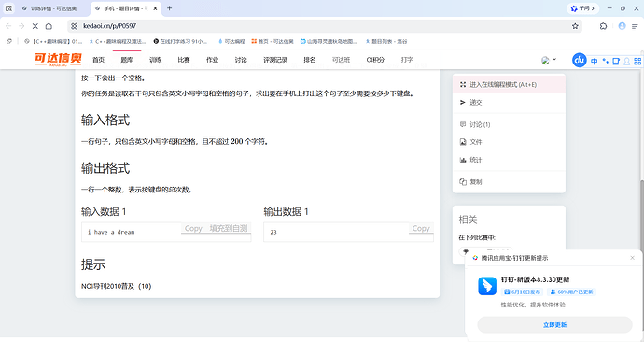This screenshot has height=342, width=644.
Task: Expand the user avatar dropdown in navbar
Action: tap(549, 60)
